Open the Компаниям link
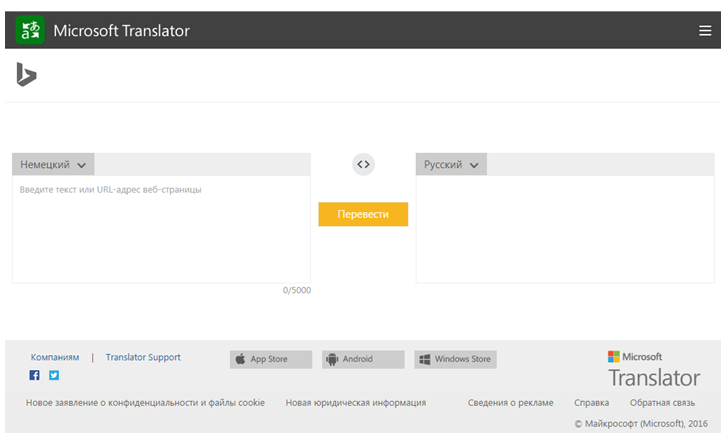This screenshot has width=728, height=441. tap(55, 357)
